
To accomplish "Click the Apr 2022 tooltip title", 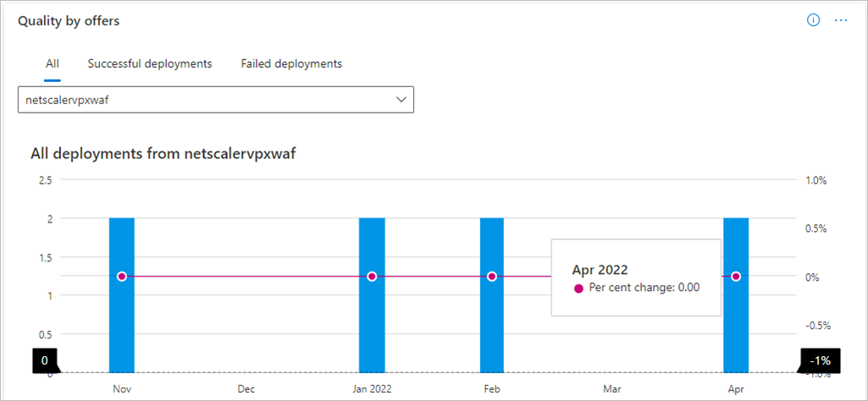I will coord(600,270).
